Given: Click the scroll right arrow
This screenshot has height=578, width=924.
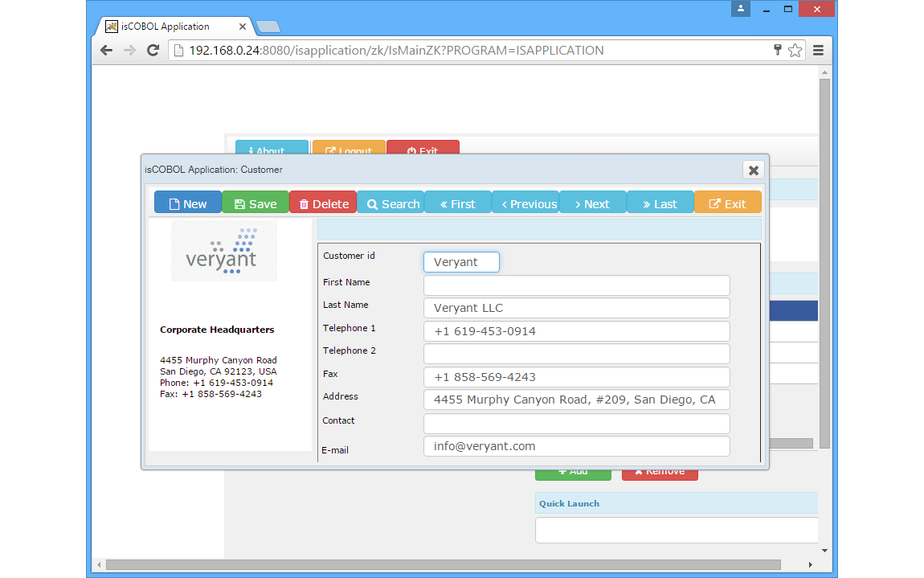Looking at the screenshot, I should point(810,564).
